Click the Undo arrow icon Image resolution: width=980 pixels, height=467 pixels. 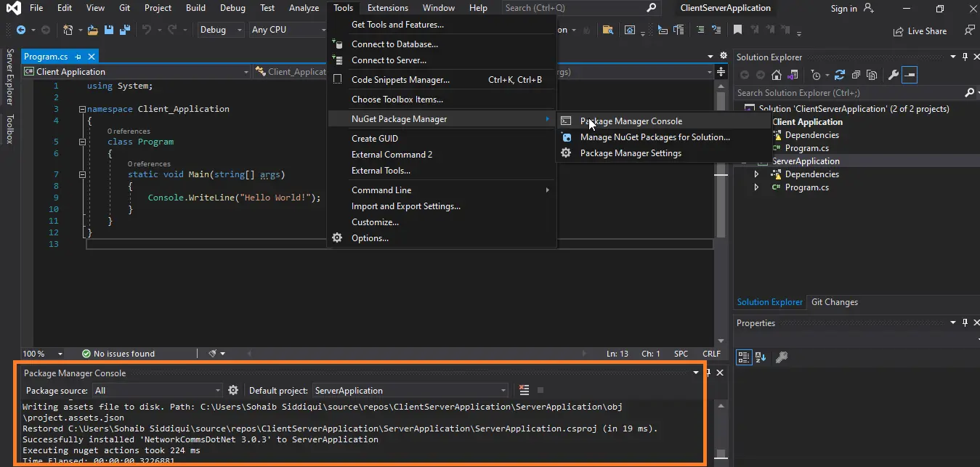click(x=147, y=30)
